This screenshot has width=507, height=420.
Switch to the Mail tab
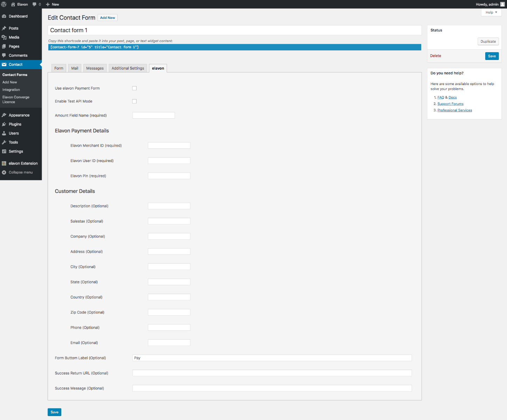click(x=75, y=68)
